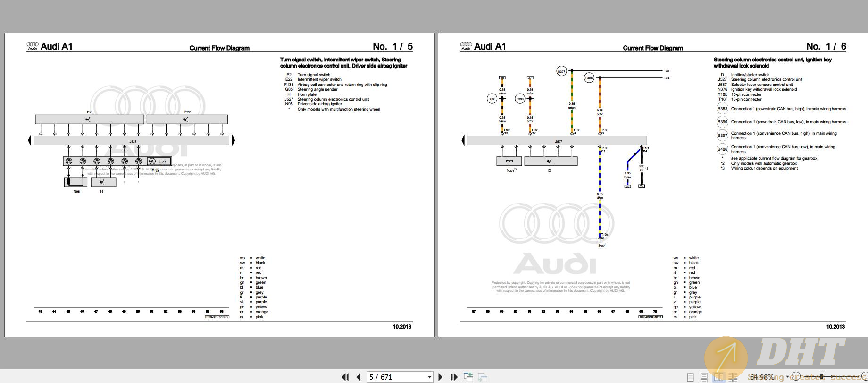Go to the previous page
Image resolution: width=868 pixels, height=383 pixels.
[359, 377]
